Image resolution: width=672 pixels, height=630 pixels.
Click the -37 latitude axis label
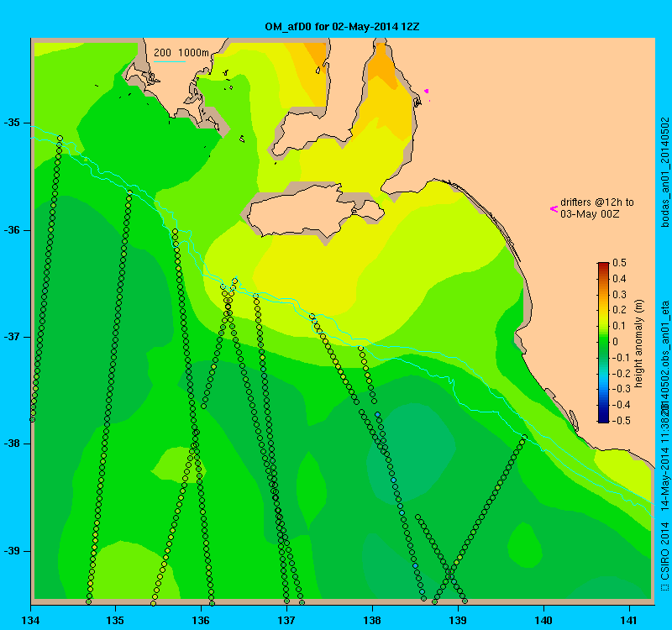pos(12,337)
